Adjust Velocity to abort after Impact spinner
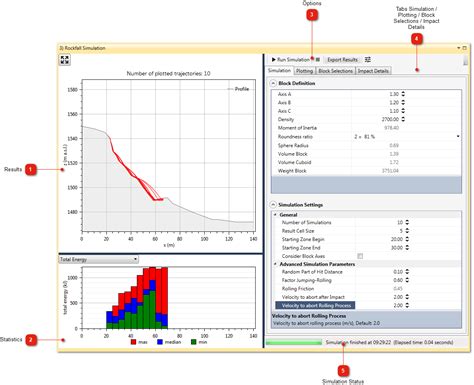Image resolution: width=474 pixels, height=385 pixels. coord(407,297)
